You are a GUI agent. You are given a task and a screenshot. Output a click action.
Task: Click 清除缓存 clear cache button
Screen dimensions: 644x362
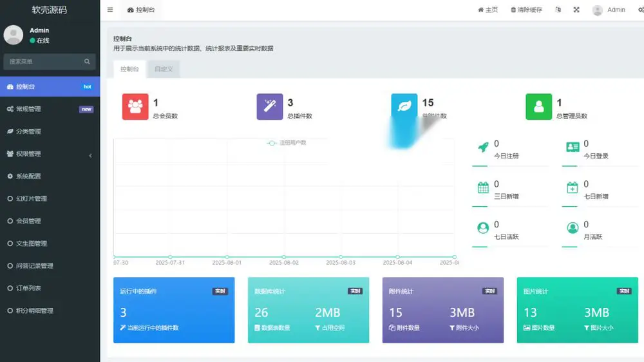526,10
